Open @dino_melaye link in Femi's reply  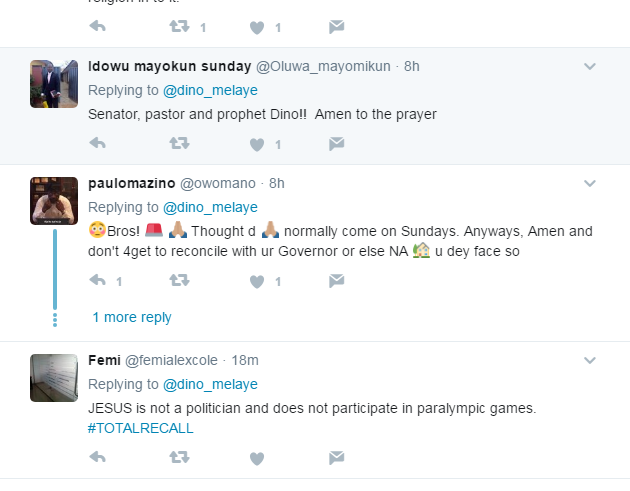(210, 384)
